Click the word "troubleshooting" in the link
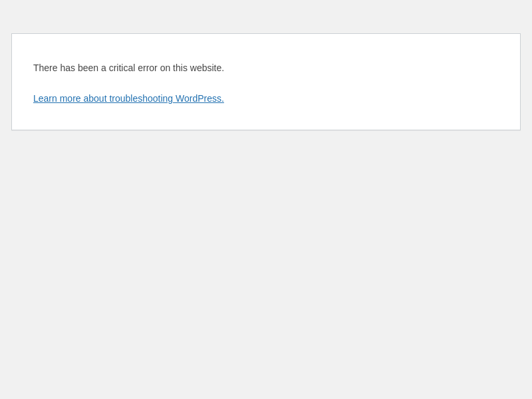The height and width of the screenshot is (399, 532). [141, 98]
